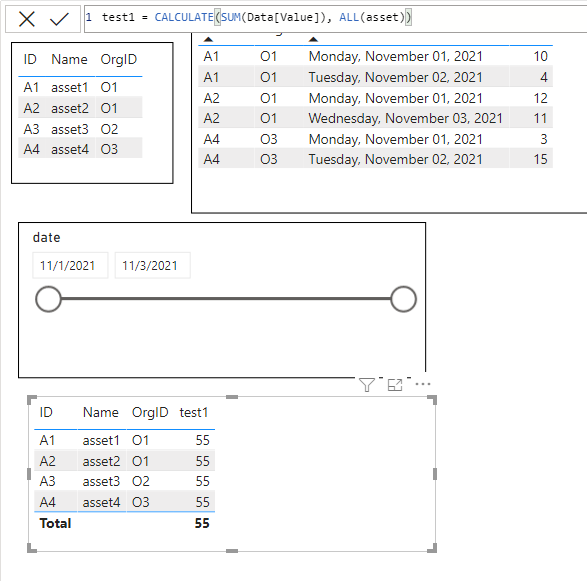Viewport: 587px width, 581px height.
Task: Click 'asset3' in the test1 table
Action: click(x=101, y=481)
